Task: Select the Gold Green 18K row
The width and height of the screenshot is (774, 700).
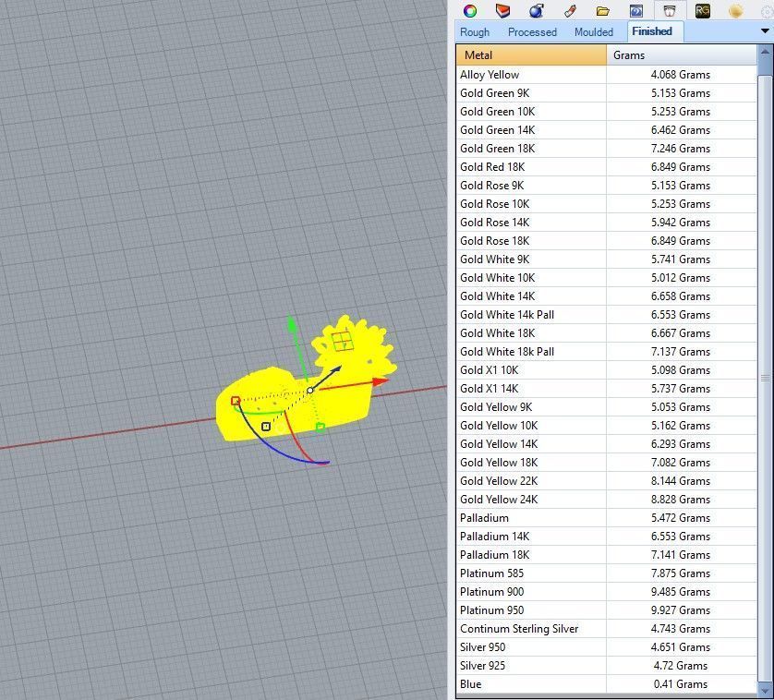Action: coord(606,149)
